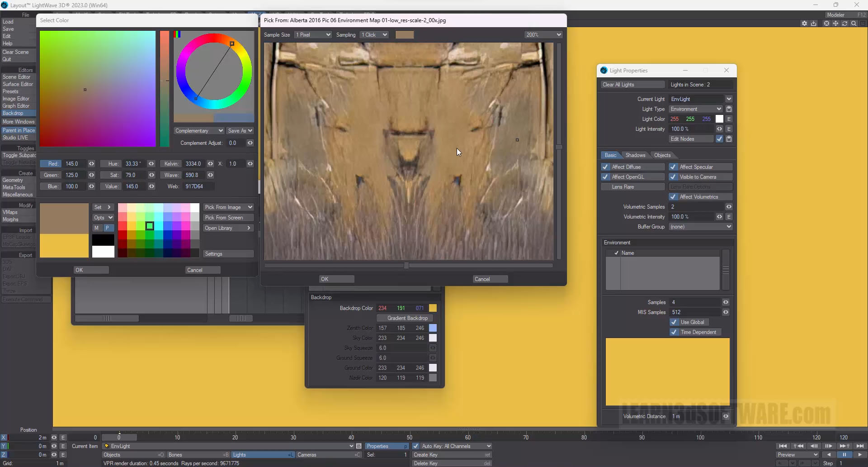This screenshot has width=868, height=467.
Task: Uncheck Visible to Camera
Action: tap(673, 177)
